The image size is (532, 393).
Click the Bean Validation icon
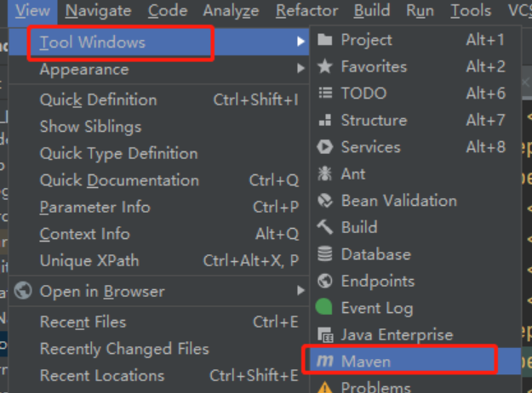pos(324,201)
